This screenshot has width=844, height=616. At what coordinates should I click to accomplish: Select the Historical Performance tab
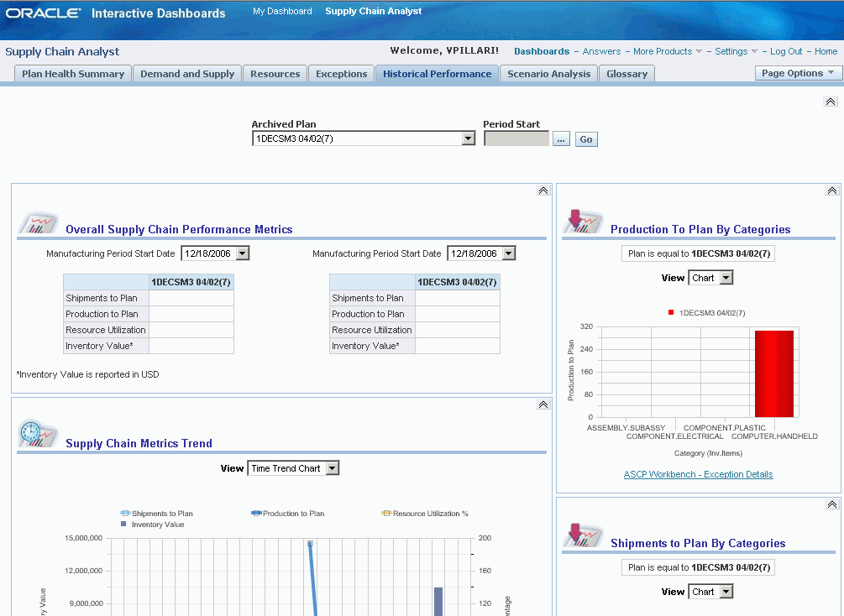pyautogui.click(x=437, y=74)
